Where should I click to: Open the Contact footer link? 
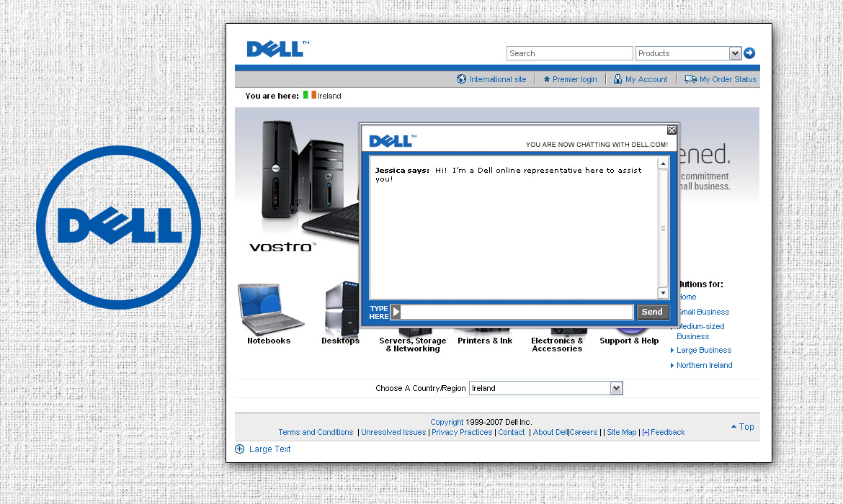coord(512,432)
